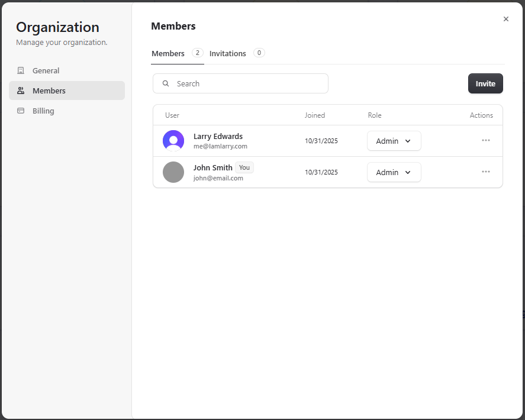Switch to the Members tab
Screen dimensions: 525x420
(177, 54)
